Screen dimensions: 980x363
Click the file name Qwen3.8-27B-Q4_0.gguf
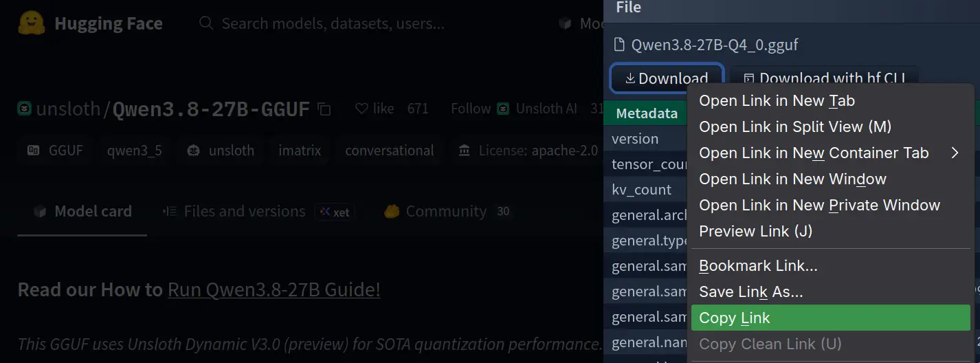coord(715,45)
